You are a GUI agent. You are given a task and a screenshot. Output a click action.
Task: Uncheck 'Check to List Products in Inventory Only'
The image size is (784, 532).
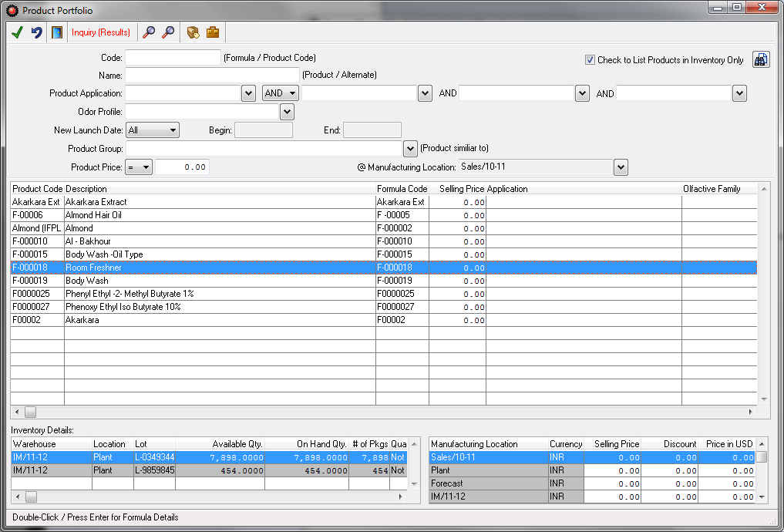pos(590,60)
